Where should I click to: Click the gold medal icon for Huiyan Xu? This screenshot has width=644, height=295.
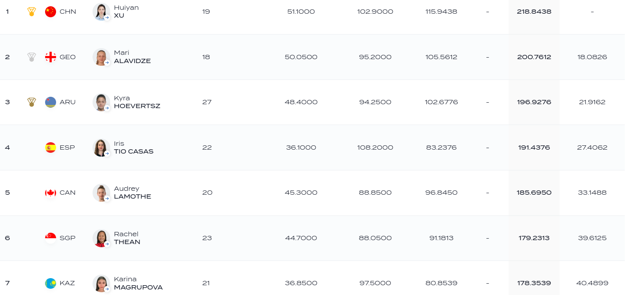click(x=32, y=12)
